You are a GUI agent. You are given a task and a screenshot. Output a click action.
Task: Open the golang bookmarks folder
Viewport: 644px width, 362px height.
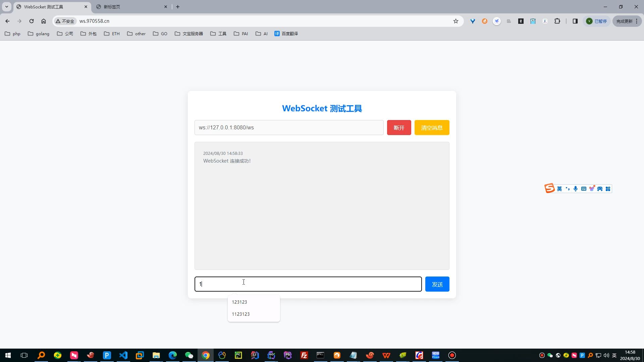click(x=39, y=34)
